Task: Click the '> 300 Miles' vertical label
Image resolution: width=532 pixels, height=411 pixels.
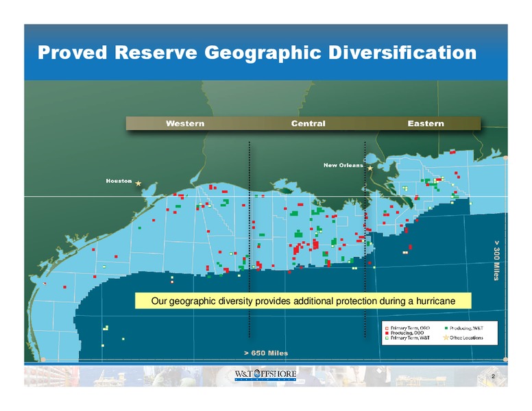Action: [x=496, y=260]
